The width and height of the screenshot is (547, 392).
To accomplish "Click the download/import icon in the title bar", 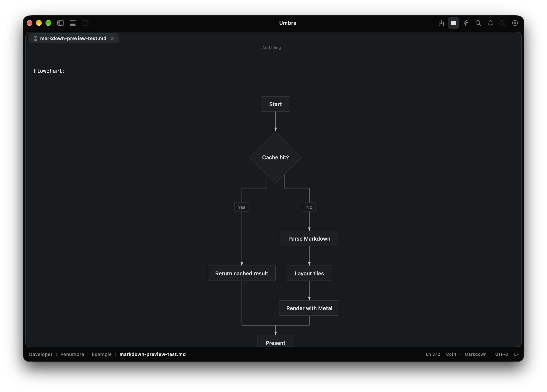I will [441, 23].
